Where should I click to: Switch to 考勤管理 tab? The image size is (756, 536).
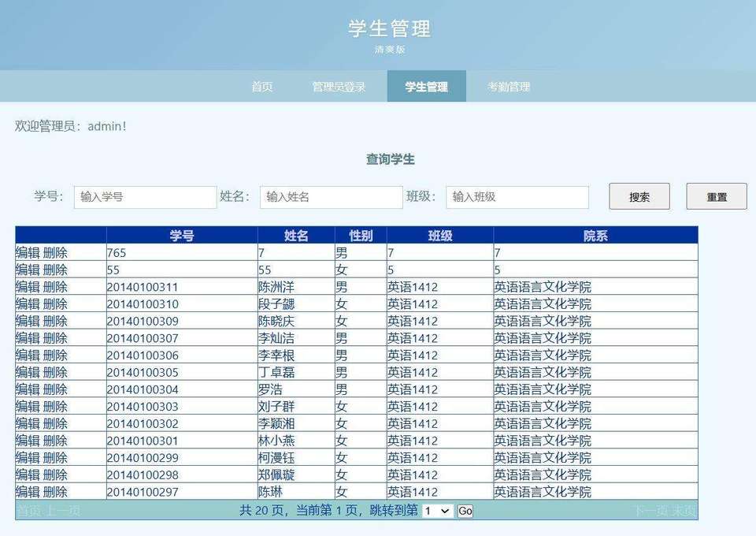[x=509, y=87]
